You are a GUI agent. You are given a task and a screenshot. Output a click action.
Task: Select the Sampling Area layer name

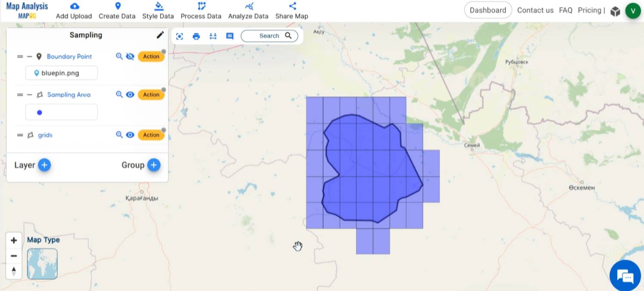(69, 95)
